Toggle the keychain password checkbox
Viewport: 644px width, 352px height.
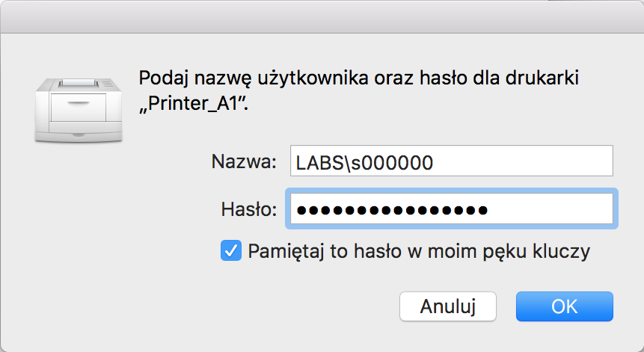pos(231,250)
